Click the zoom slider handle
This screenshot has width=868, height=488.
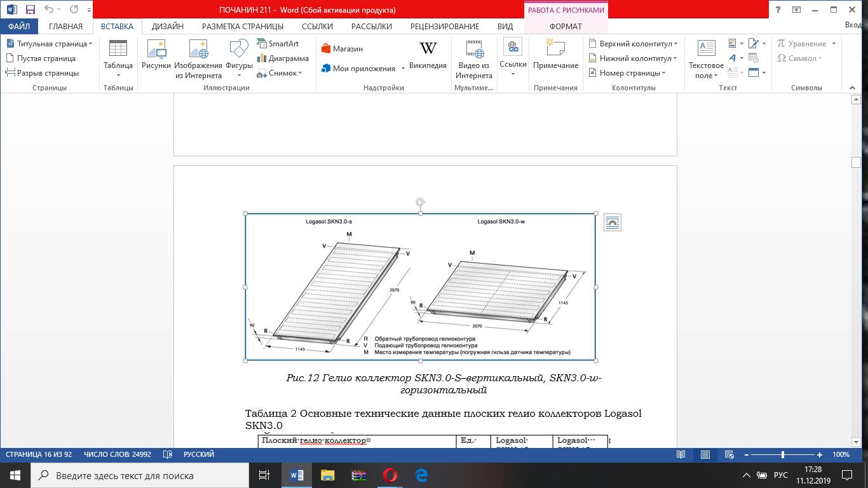[x=783, y=455]
